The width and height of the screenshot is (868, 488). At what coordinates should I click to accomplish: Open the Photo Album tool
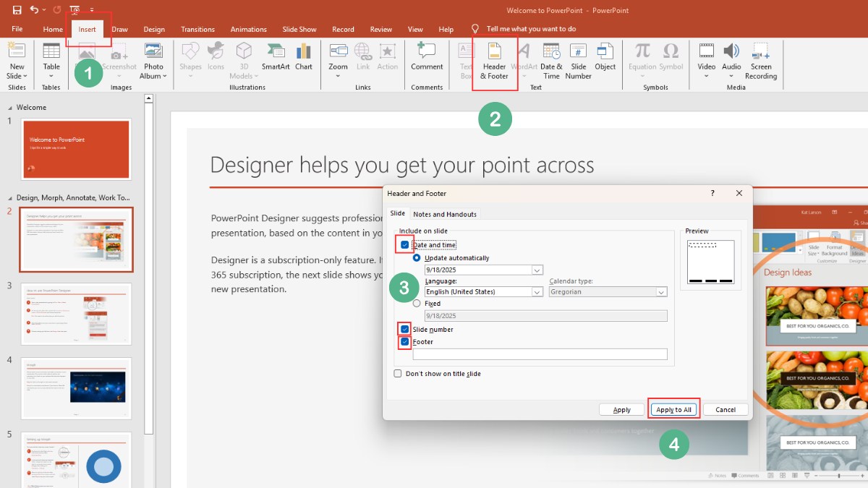[x=153, y=61]
